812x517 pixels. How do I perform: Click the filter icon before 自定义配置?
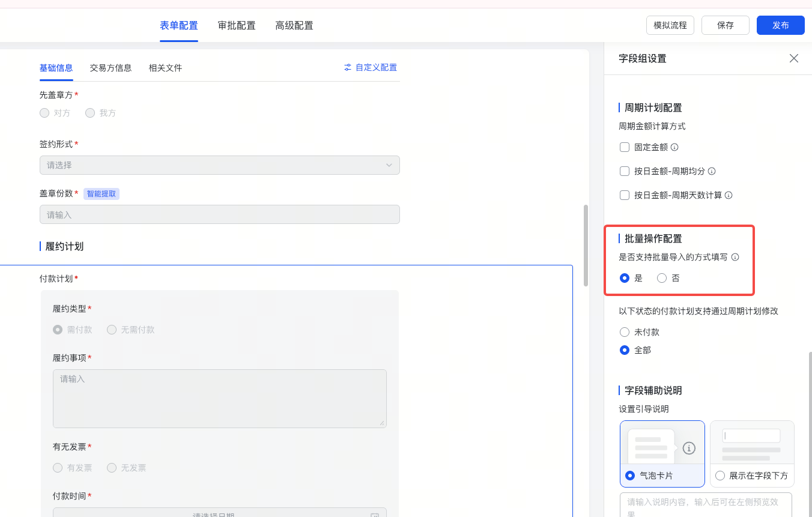pyautogui.click(x=347, y=67)
